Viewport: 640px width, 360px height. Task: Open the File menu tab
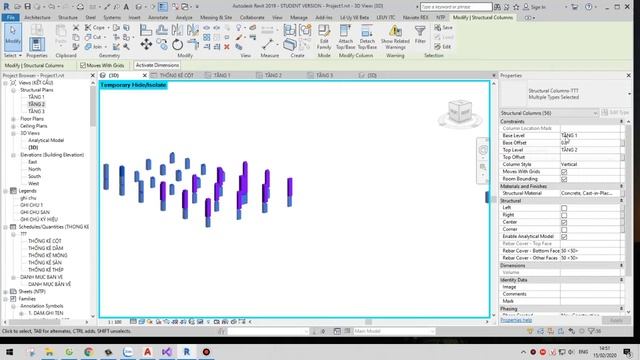pos(11,18)
